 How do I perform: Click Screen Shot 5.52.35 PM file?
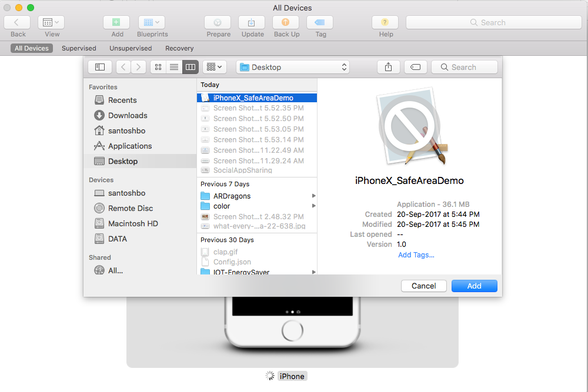click(x=257, y=108)
